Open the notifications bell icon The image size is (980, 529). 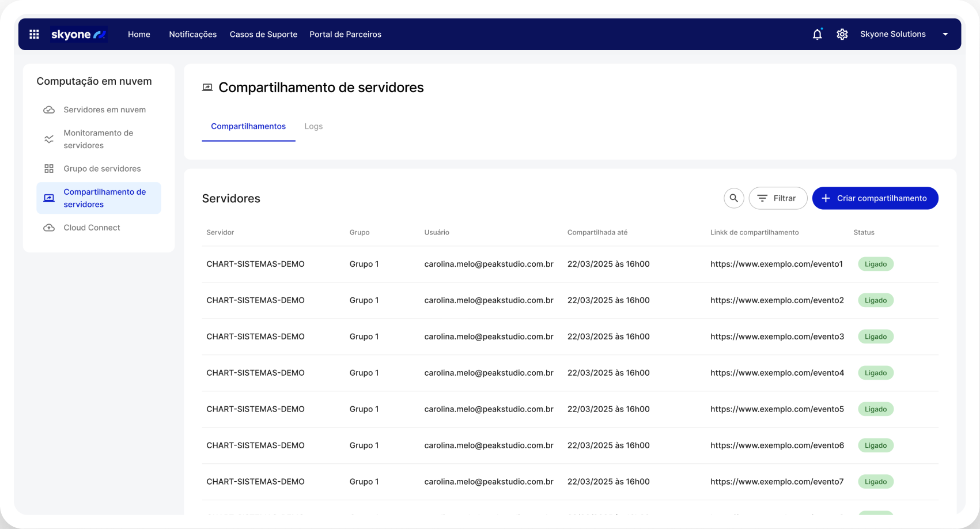(x=817, y=35)
